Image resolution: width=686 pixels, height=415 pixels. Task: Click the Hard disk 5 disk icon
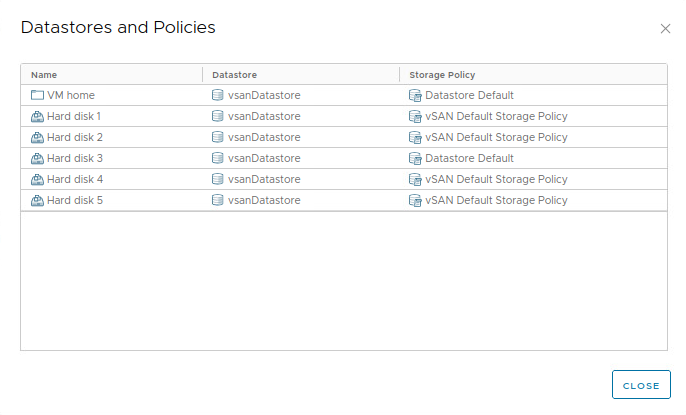[37, 200]
